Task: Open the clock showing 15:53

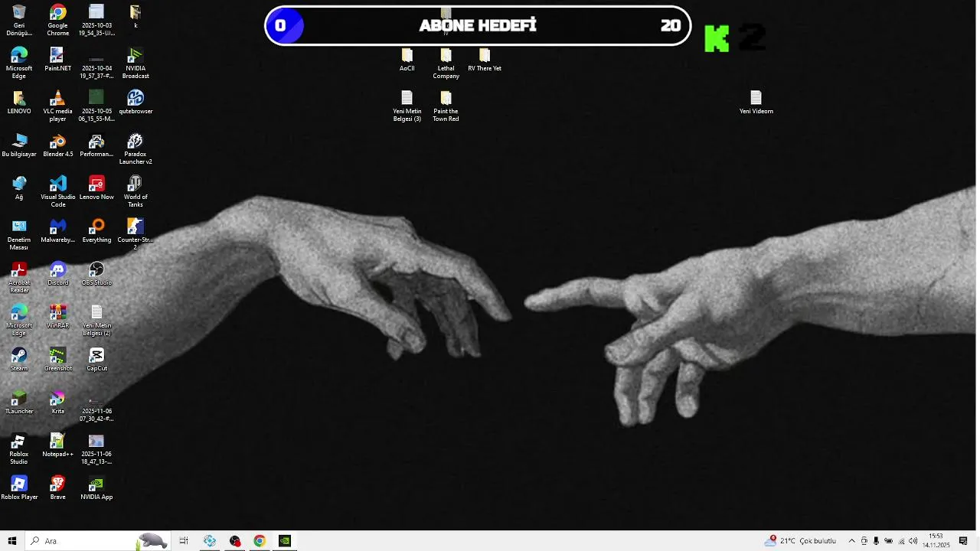Action: pyautogui.click(x=936, y=541)
